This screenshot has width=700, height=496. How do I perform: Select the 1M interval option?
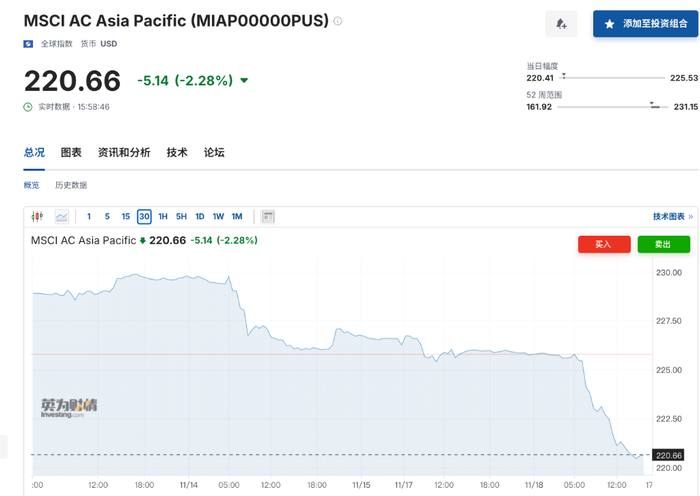237,216
